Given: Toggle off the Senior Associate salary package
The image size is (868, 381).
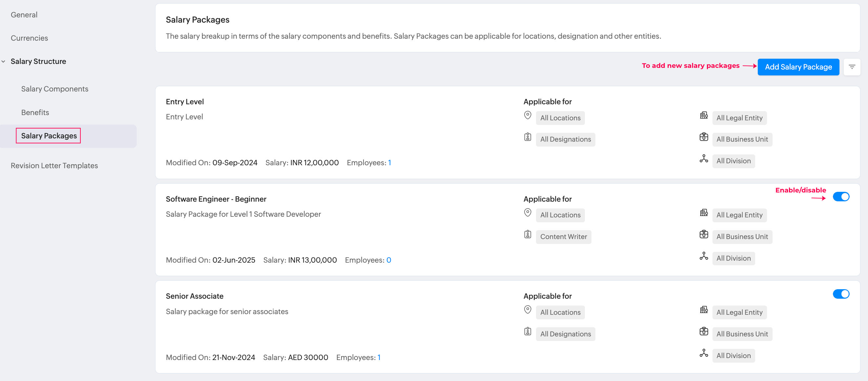Looking at the screenshot, I should click(x=841, y=294).
